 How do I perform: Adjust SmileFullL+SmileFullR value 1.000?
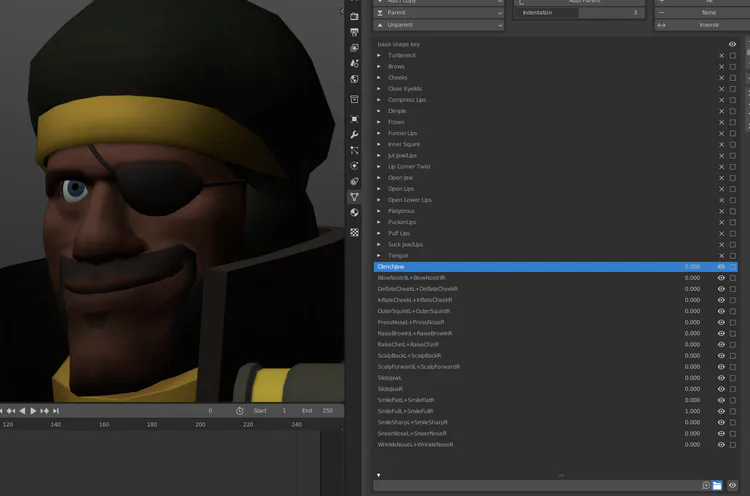[x=692, y=411]
